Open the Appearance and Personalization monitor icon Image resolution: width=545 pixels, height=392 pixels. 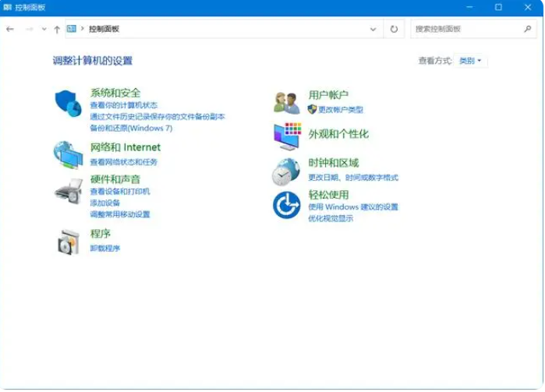click(x=286, y=136)
